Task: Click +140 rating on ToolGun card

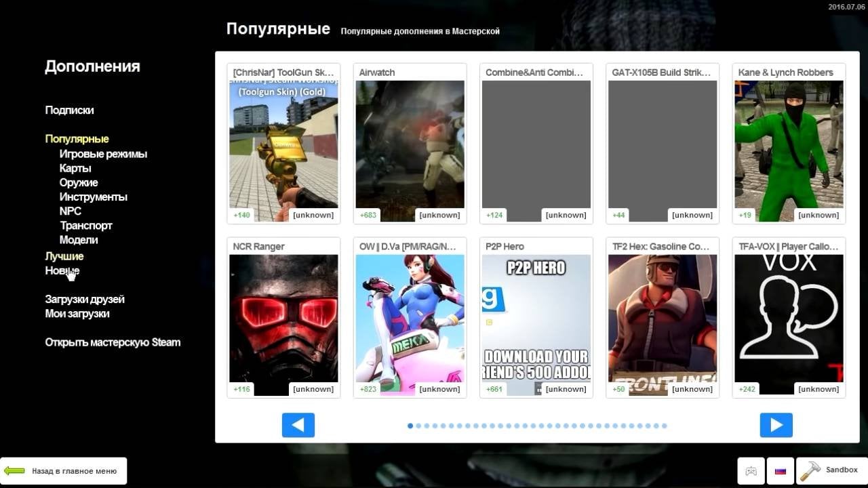Action: point(241,215)
